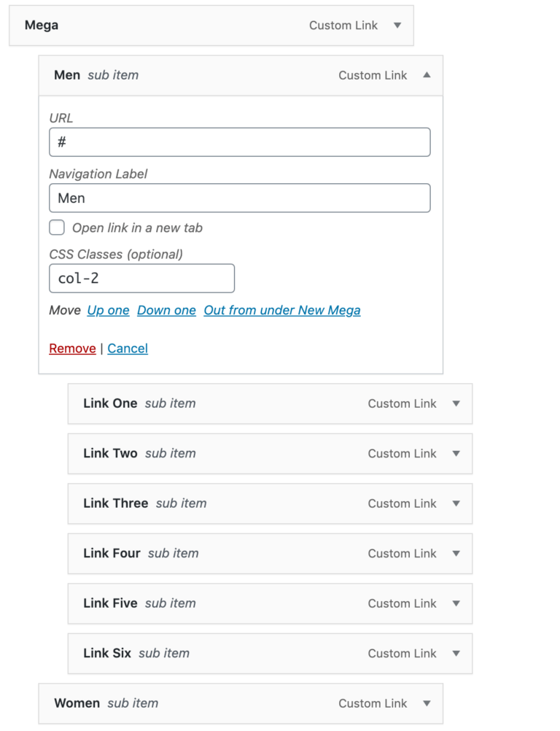Expand the Link One sub item
This screenshot has height=731, width=560.
(456, 403)
